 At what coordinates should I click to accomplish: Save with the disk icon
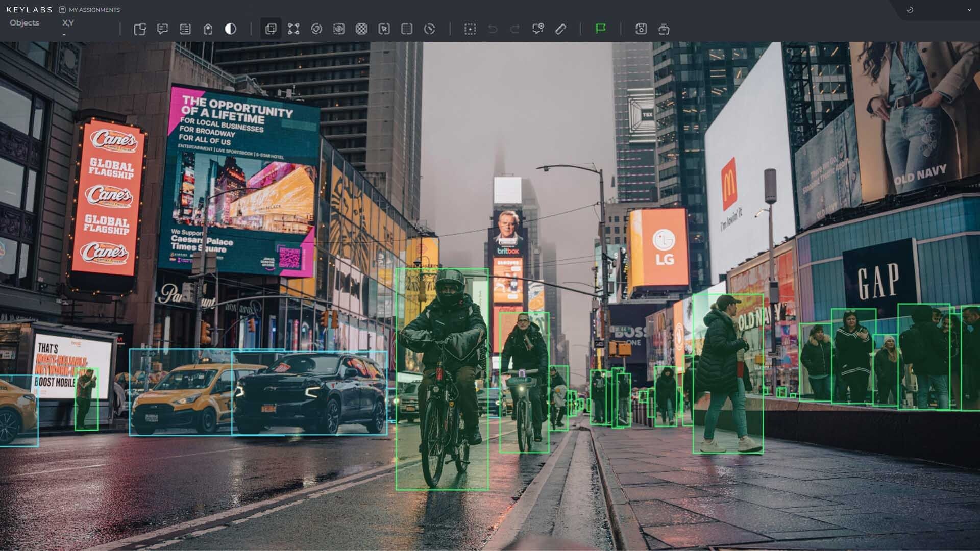[x=641, y=29]
